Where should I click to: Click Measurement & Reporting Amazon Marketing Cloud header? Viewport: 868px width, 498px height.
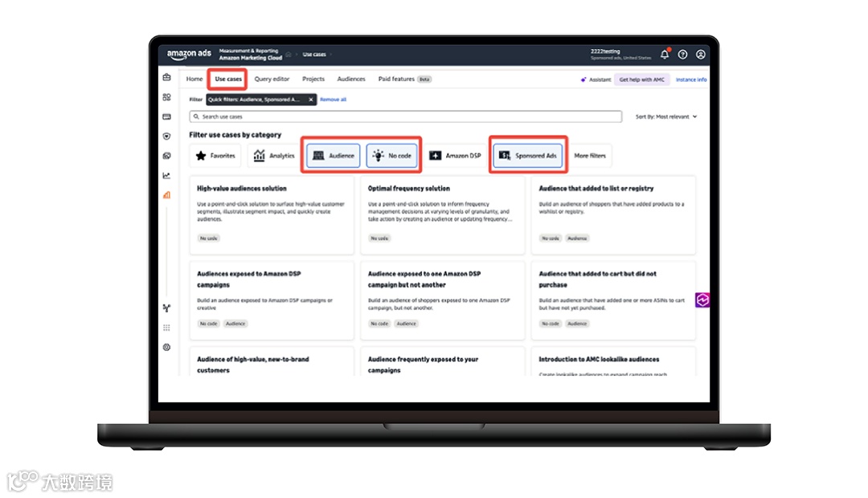[250, 55]
